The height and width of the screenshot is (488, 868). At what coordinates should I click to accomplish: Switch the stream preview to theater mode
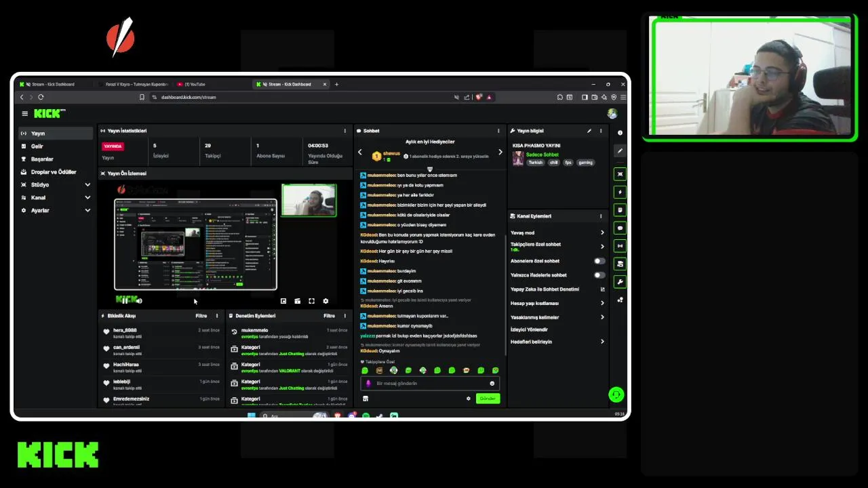click(297, 301)
